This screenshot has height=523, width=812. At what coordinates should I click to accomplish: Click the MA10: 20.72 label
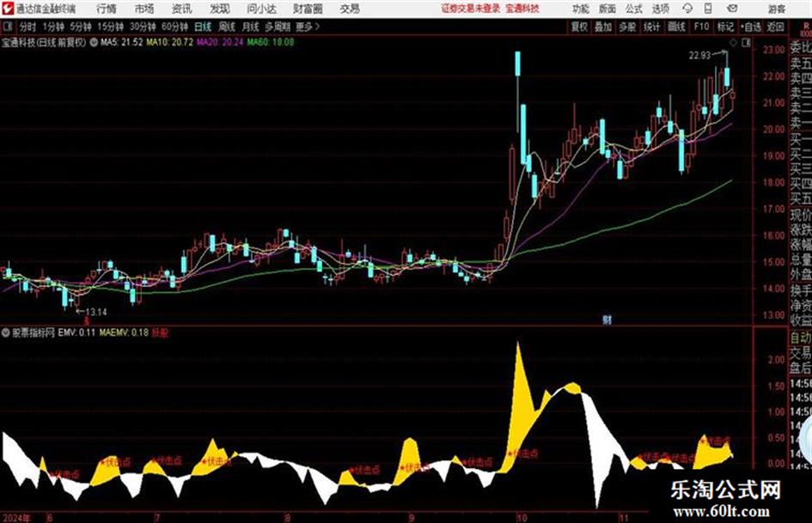(x=169, y=42)
